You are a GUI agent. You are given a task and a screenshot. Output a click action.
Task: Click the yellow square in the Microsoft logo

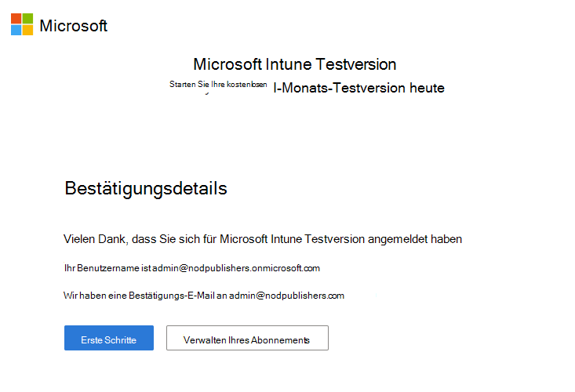[x=27, y=30]
